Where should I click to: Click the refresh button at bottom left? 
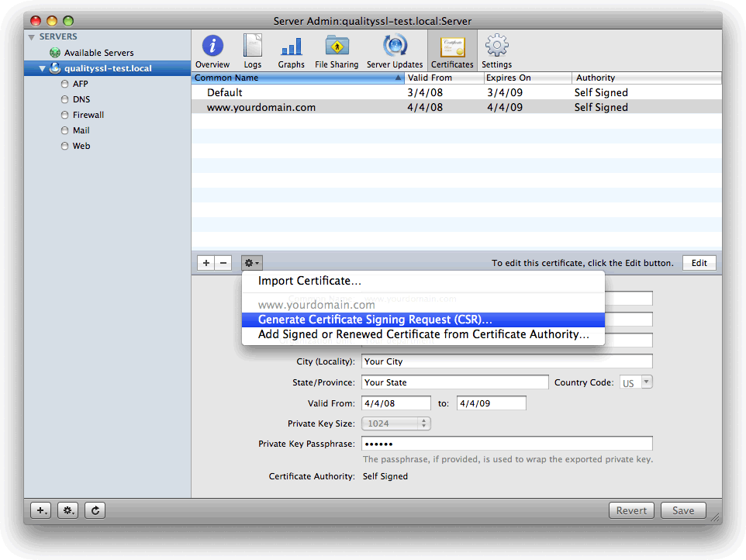point(95,510)
